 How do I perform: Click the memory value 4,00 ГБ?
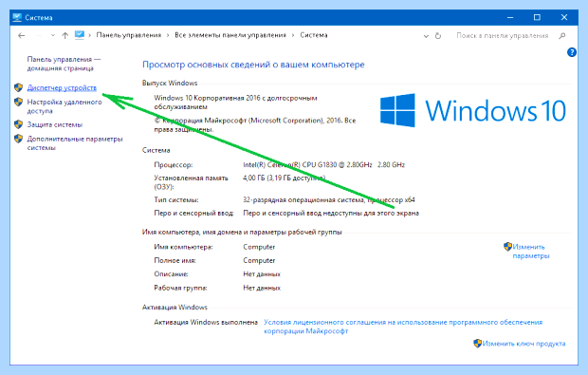click(285, 178)
